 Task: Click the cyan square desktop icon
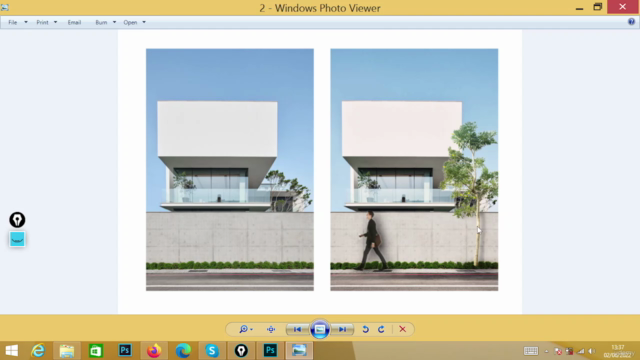[x=17, y=239]
